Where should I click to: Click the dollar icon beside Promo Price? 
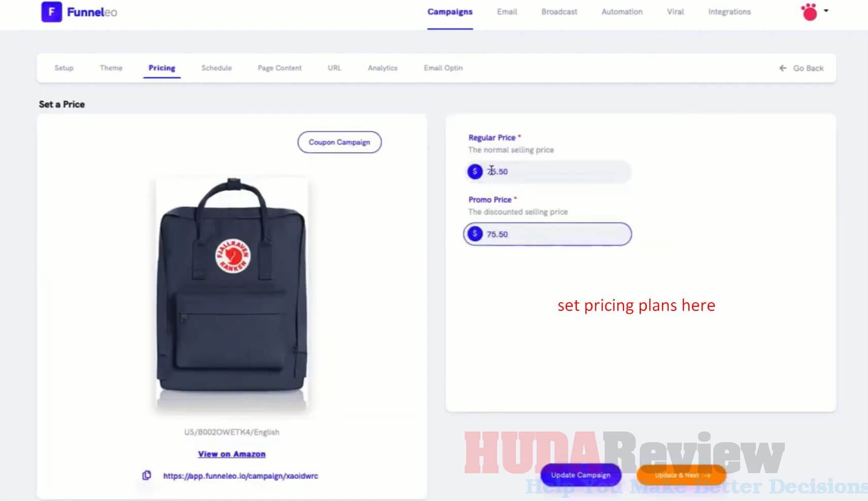pyautogui.click(x=475, y=234)
